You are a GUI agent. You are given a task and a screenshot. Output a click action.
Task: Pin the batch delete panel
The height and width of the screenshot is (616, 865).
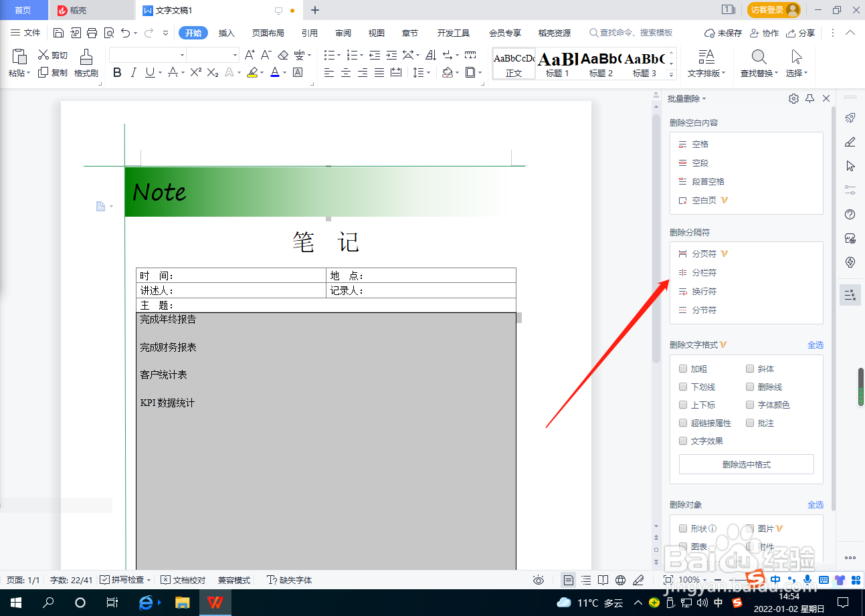pos(809,98)
